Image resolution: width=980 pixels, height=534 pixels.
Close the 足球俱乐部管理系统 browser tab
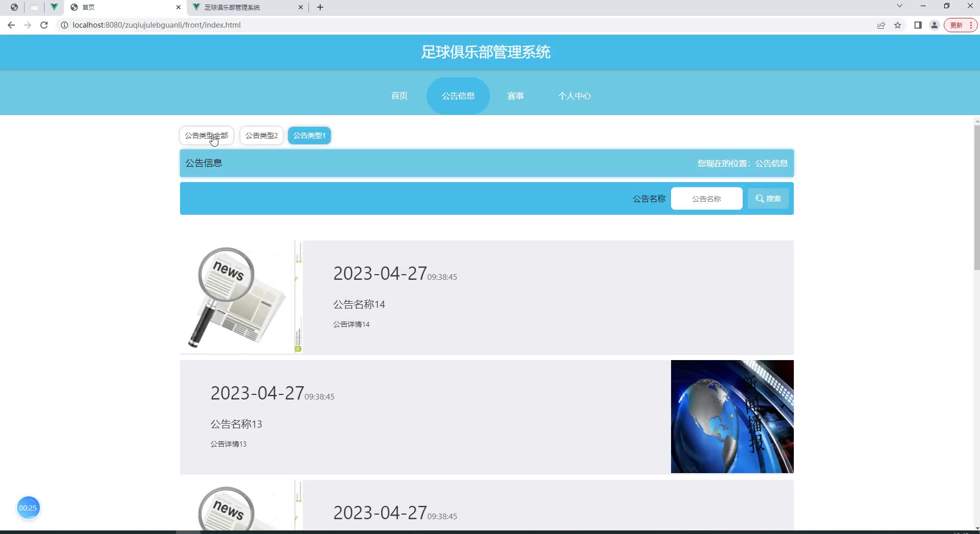(301, 7)
